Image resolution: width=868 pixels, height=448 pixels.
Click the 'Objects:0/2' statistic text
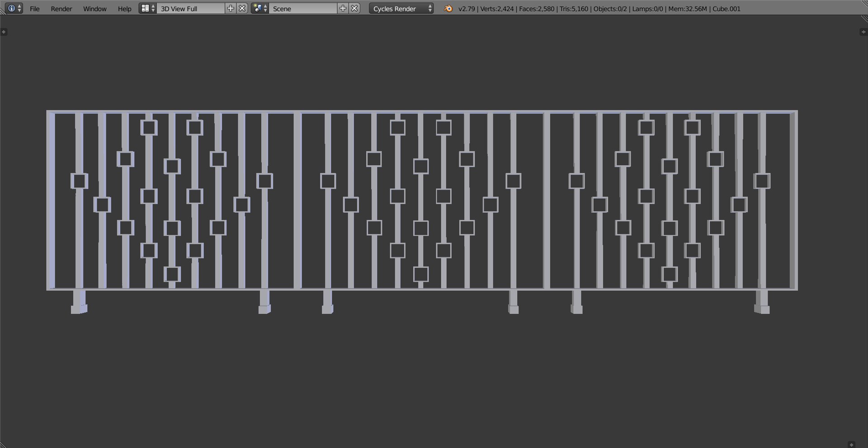(610, 9)
